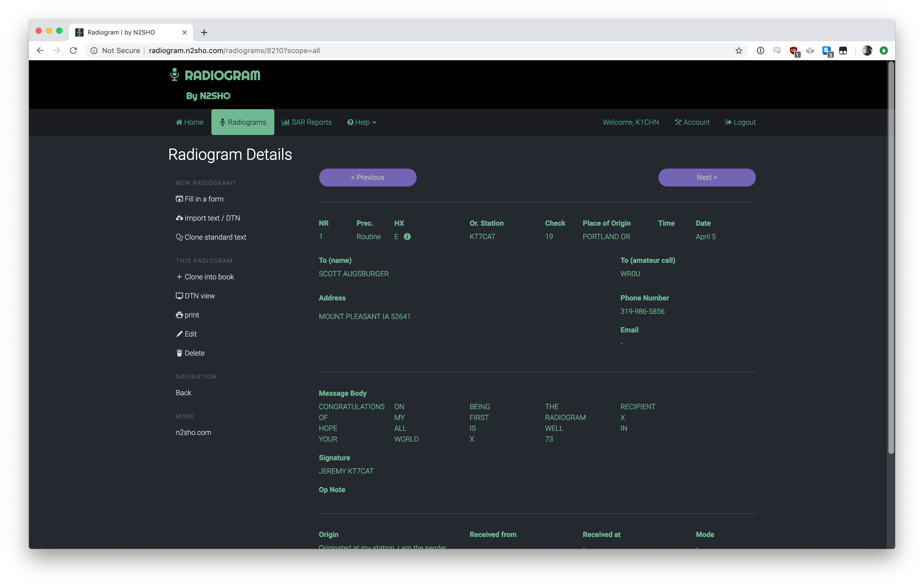The height and width of the screenshot is (587, 924).
Task: Click Welcome, K1CHN link
Action: click(x=630, y=122)
